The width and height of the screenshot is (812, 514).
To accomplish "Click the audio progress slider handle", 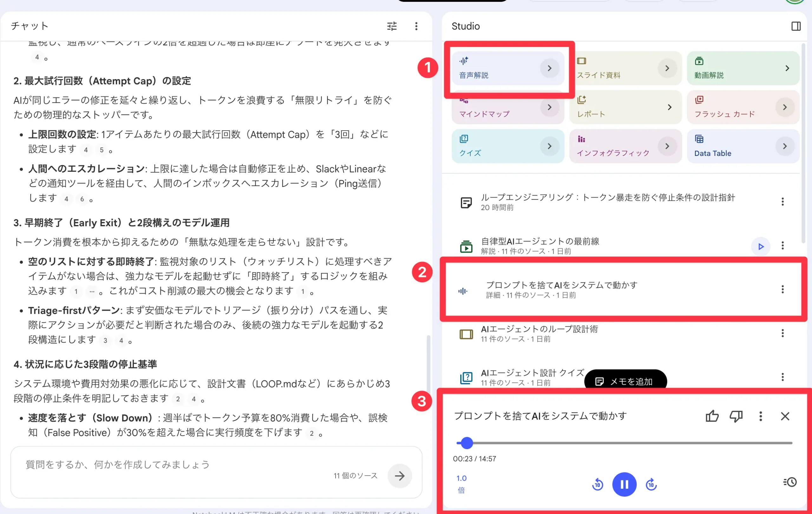I will [467, 443].
